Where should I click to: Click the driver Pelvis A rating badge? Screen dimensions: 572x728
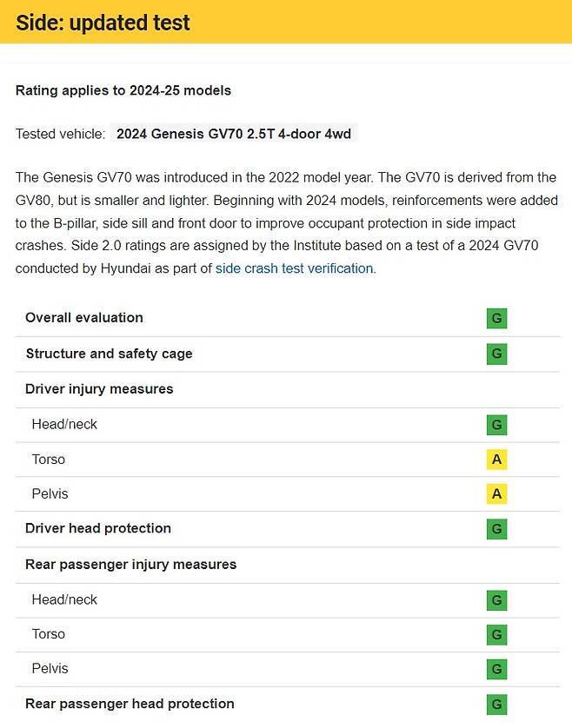[496, 494]
